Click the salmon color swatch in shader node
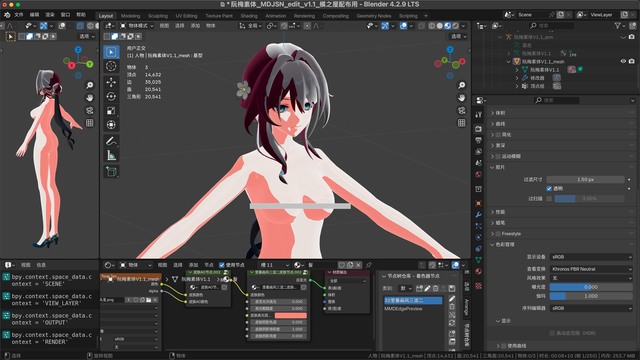Screen dimensions: 640x360 (291, 315)
